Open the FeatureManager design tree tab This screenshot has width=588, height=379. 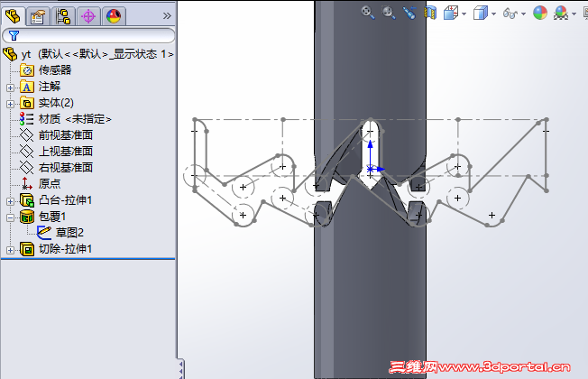(x=14, y=16)
